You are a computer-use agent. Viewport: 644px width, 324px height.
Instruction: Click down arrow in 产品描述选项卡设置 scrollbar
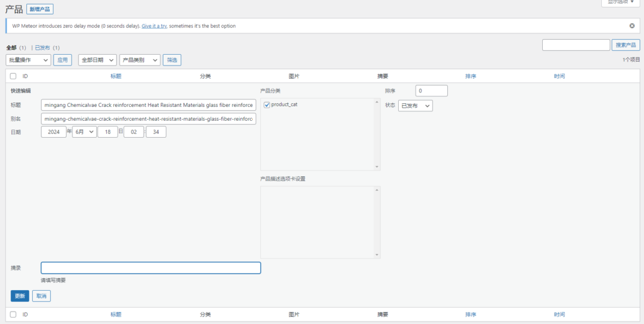pyautogui.click(x=377, y=255)
